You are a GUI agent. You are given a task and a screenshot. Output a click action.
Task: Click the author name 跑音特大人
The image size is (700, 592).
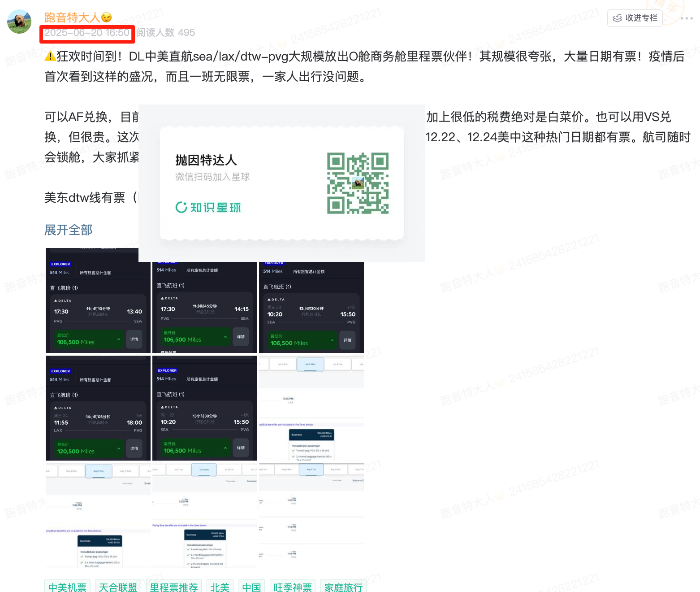(72, 17)
